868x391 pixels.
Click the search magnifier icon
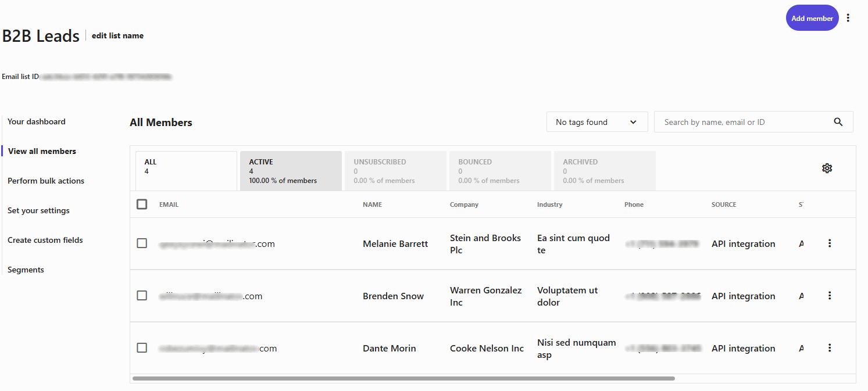[838, 122]
